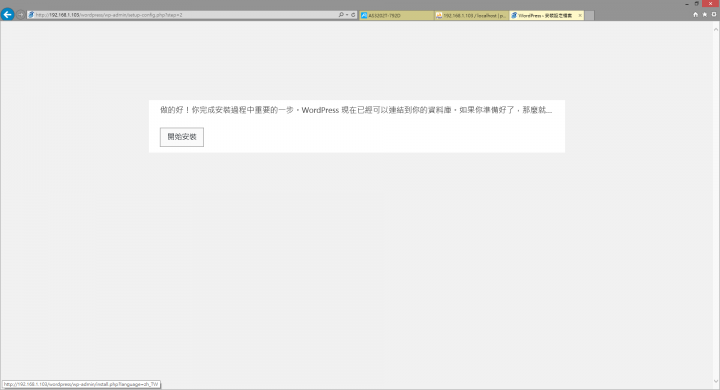Refresh the page with reload icon
This screenshot has height=390, width=720.
coord(353,15)
